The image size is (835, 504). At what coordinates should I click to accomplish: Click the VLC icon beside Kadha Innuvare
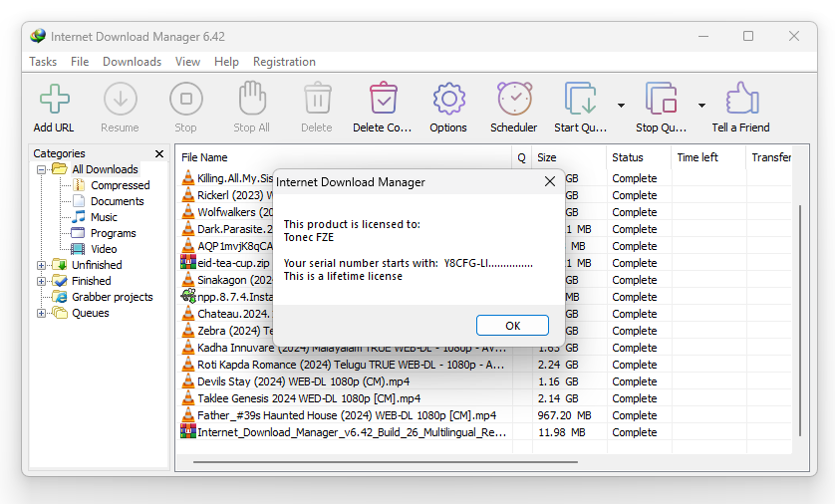point(188,347)
